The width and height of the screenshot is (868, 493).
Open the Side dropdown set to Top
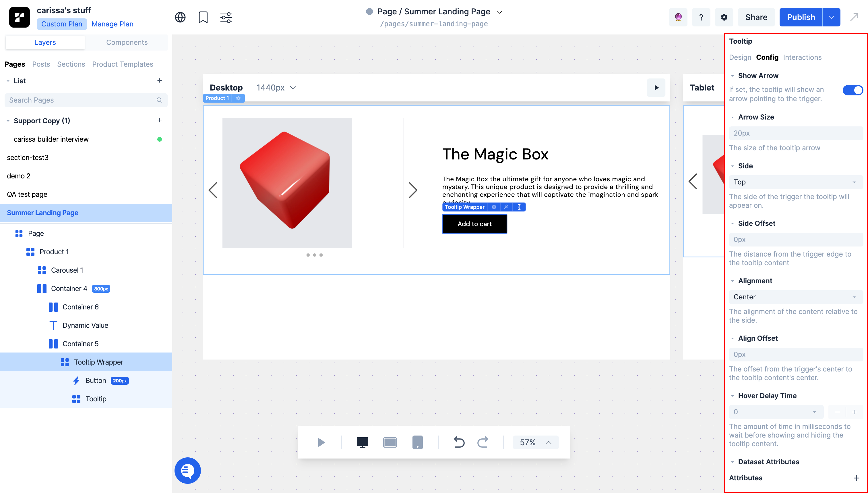(x=796, y=182)
